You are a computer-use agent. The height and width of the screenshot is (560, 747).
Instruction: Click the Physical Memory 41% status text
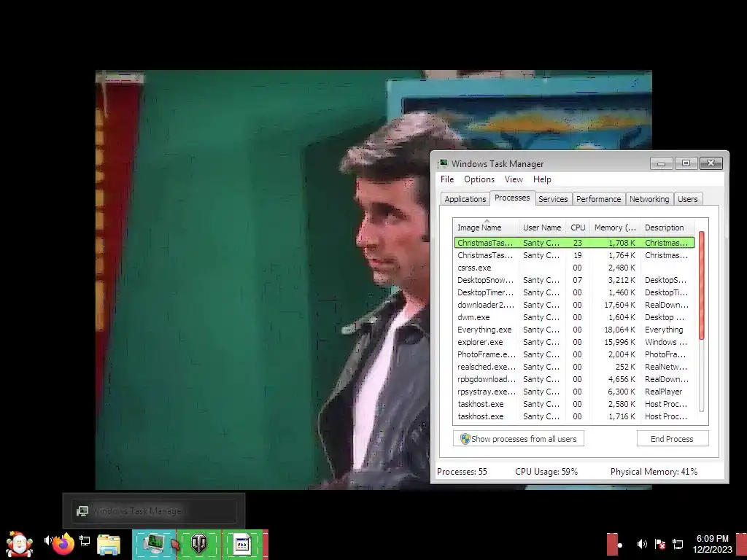(654, 472)
